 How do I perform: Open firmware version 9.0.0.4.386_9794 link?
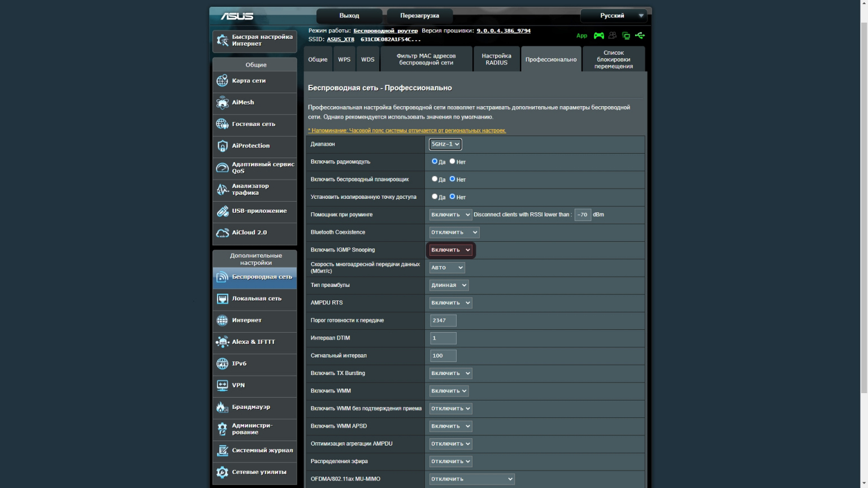504,30
